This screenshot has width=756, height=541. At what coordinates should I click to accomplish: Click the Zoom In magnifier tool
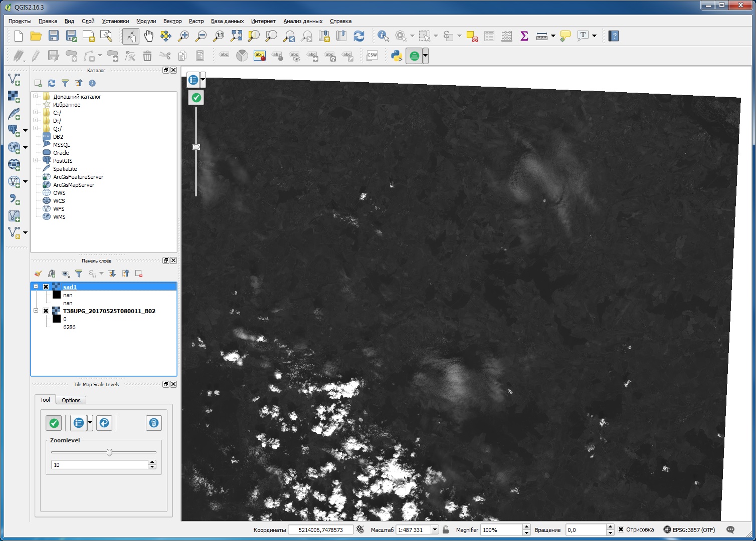(x=183, y=36)
